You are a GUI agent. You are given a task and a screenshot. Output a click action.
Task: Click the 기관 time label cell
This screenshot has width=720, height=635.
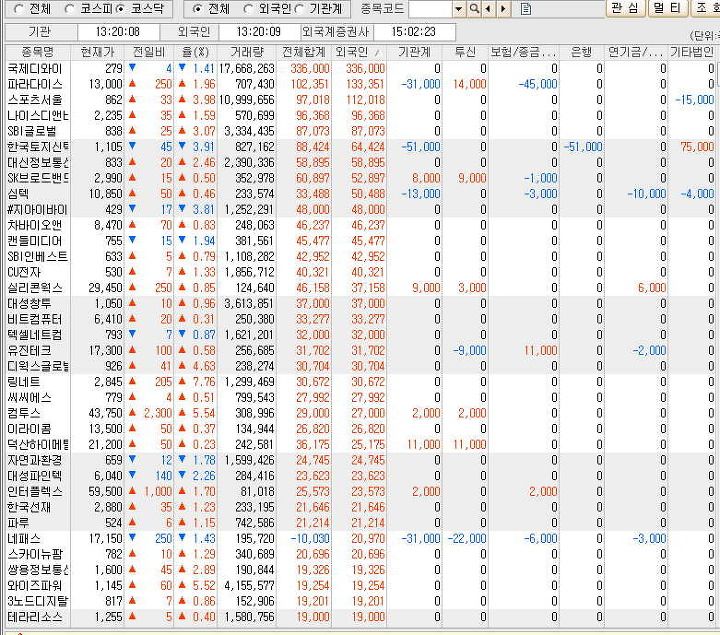click(40, 32)
